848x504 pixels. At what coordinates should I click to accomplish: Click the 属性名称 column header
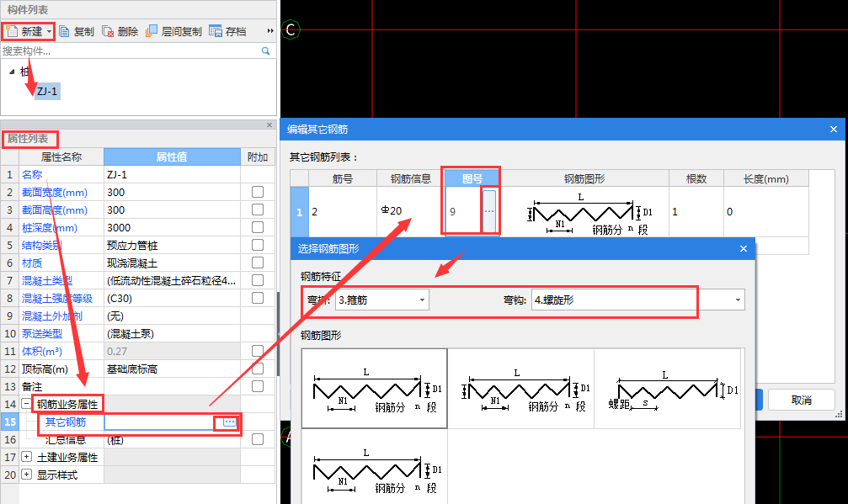[61, 157]
